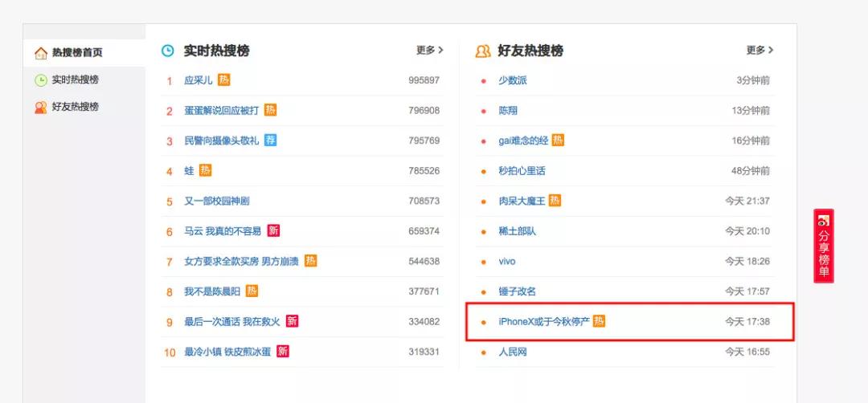Click the 实时热搜榜 heading title
The height and width of the screenshot is (403, 868).
pos(216,51)
